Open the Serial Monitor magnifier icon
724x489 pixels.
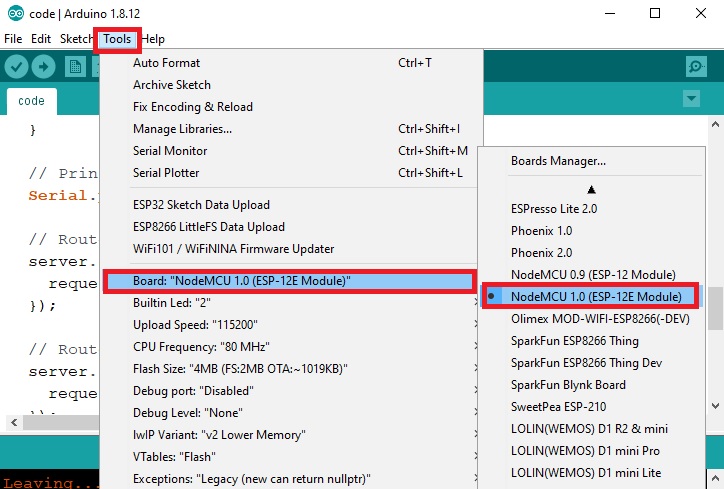(696, 67)
